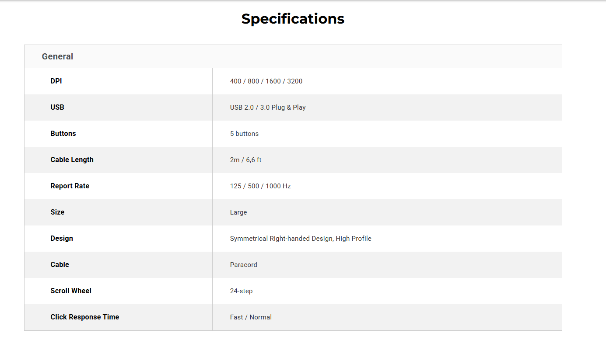Image resolution: width=606 pixels, height=364 pixels.
Task: Select the Design row label
Action: point(62,238)
